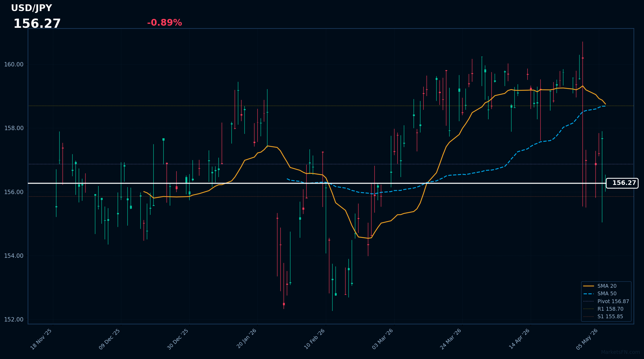Click the 160.00 y-axis label
The width and height of the screenshot is (644, 359).
click(14, 64)
